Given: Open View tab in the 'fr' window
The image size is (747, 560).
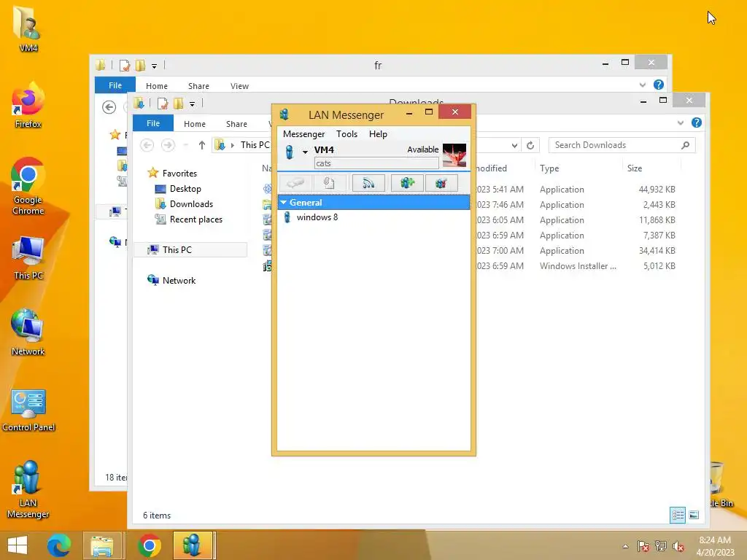Looking at the screenshot, I should (239, 86).
